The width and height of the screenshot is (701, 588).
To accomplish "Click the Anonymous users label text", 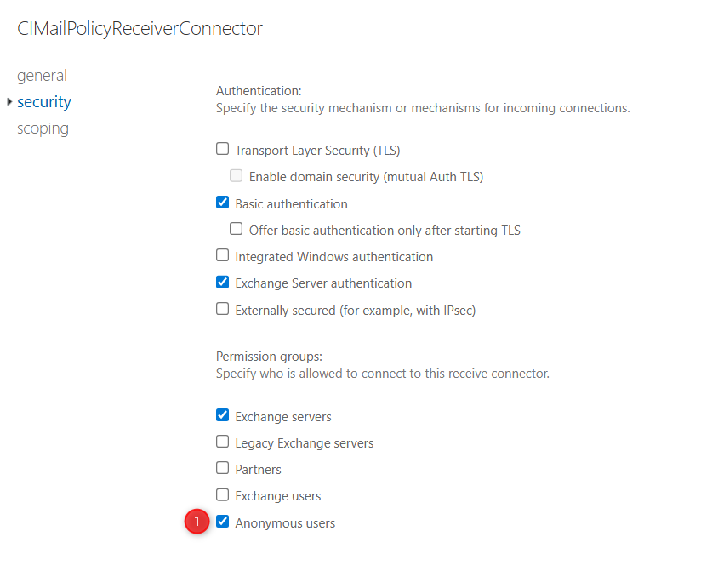I will [x=285, y=523].
